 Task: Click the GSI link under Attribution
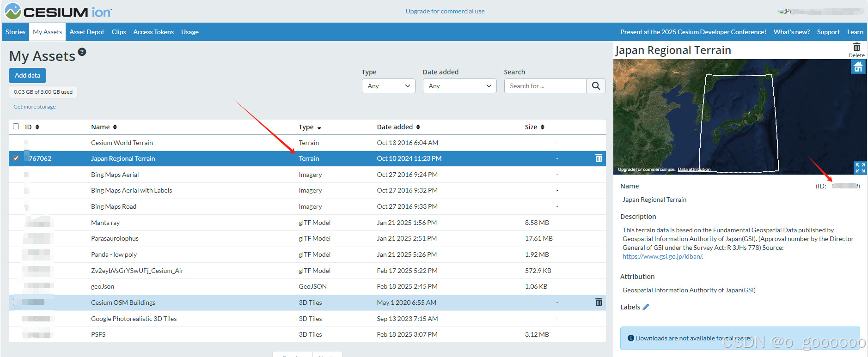749,290
